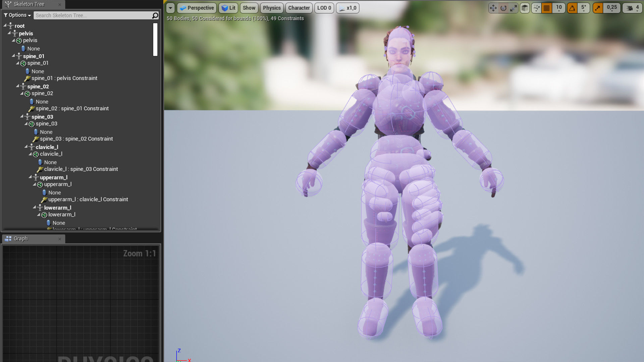Toggle rotation angle snapping
The image size is (644, 362).
coord(572,8)
